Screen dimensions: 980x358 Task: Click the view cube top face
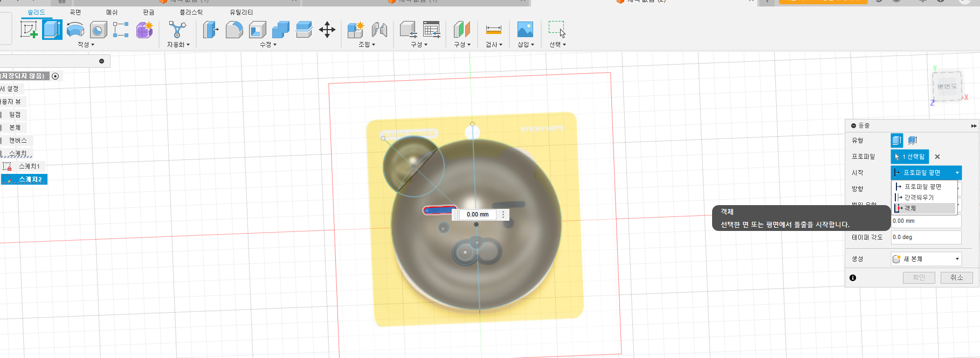pos(947,86)
